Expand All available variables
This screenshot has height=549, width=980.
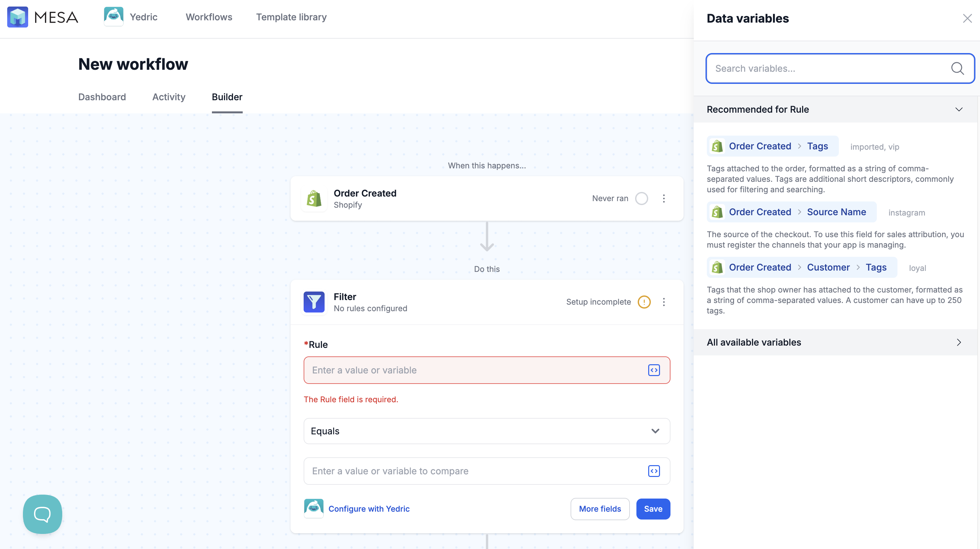click(959, 342)
